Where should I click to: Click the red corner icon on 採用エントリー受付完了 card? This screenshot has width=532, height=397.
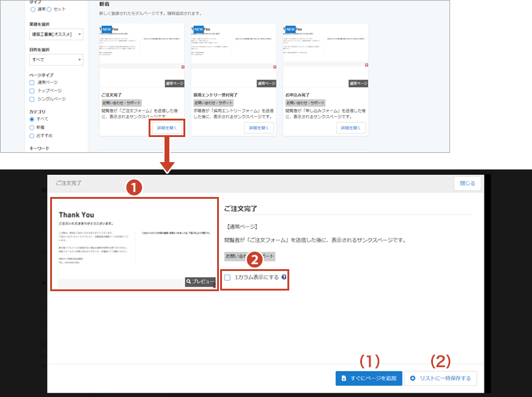273,65
